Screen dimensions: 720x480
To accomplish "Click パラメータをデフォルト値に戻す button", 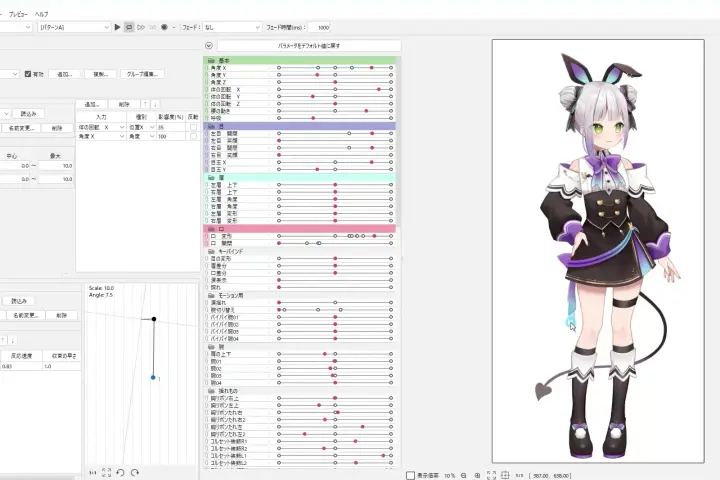I will [309, 46].
